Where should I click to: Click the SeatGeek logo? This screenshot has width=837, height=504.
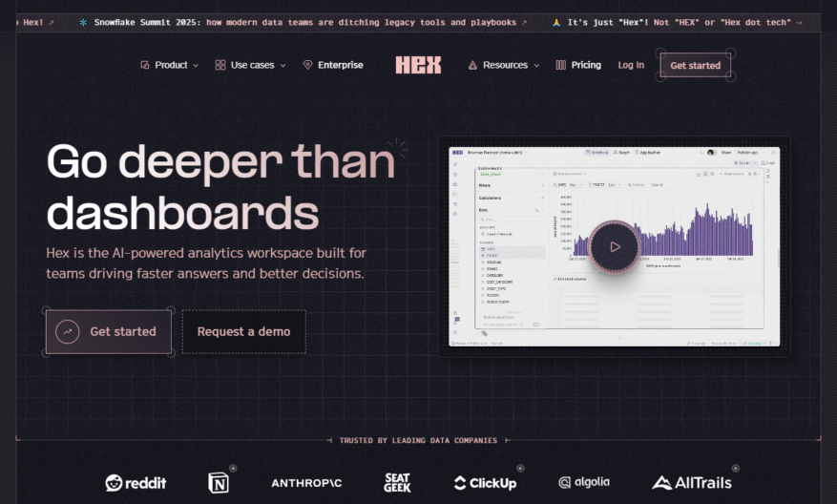(x=398, y=483)
